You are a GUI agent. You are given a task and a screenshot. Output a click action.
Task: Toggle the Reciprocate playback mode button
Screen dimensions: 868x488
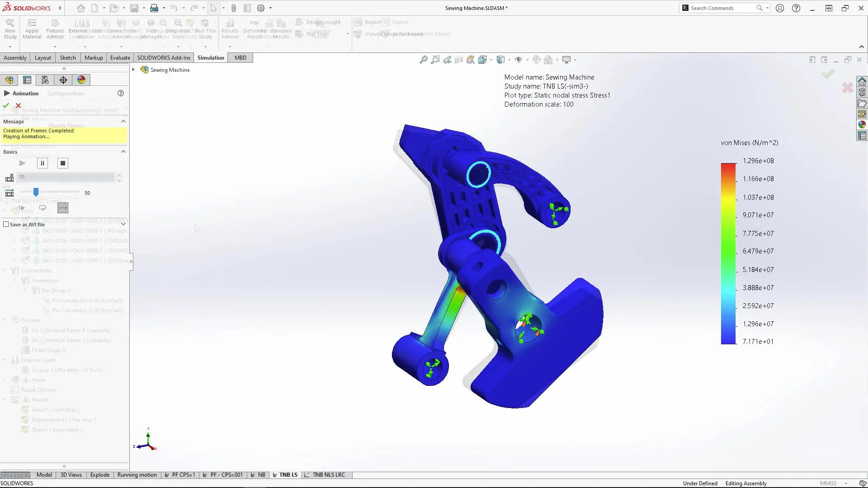63,208
